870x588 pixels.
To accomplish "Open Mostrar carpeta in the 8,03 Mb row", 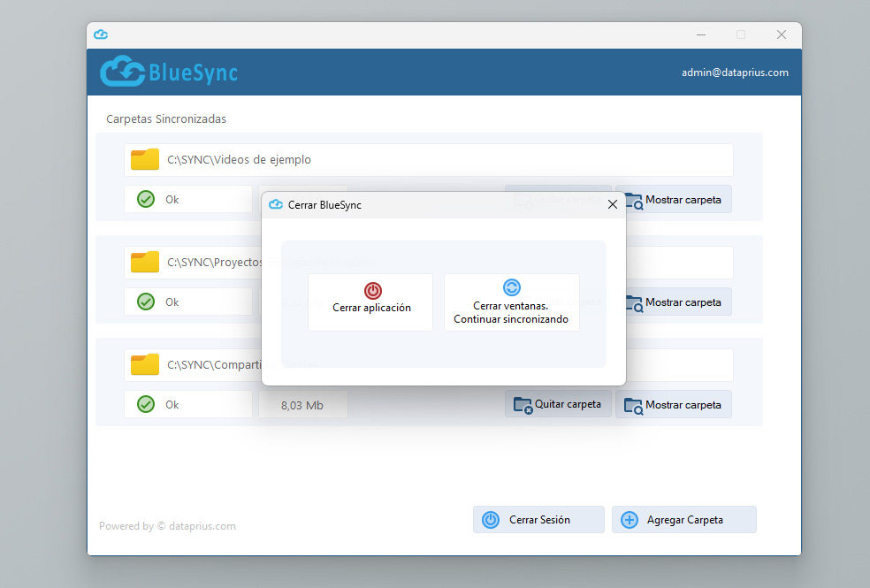I will 674,405.
